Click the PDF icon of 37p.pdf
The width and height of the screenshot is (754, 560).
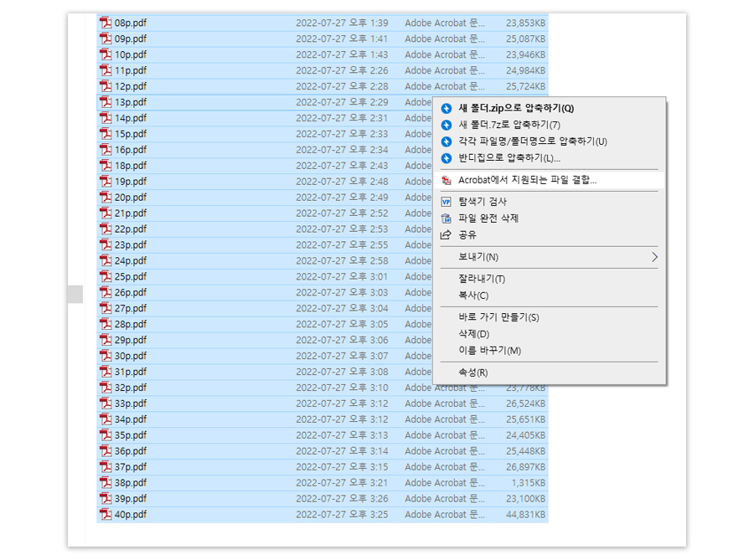[x=106, y=466]
